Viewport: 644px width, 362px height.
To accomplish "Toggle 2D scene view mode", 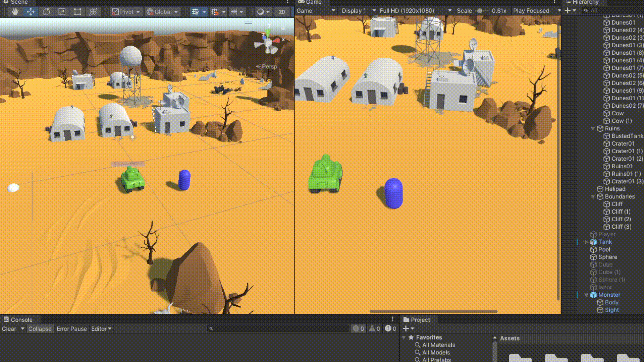I will click(282, 12).
